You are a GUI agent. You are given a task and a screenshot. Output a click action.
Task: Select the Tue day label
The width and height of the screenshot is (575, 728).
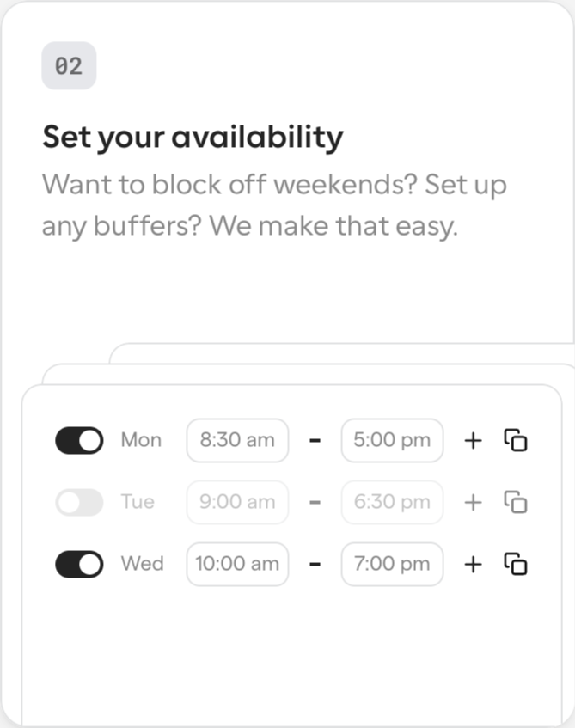tap(138, 501)
